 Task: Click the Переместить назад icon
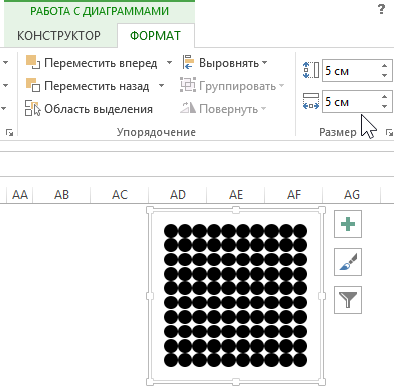[33, 85]
